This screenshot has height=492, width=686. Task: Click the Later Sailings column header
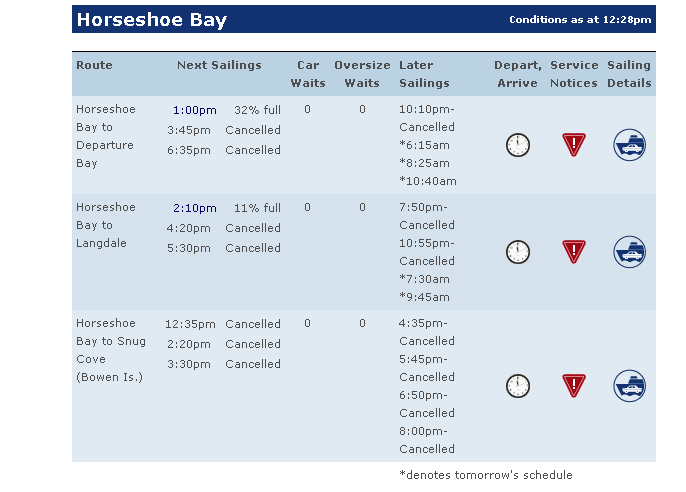point(424,74)
